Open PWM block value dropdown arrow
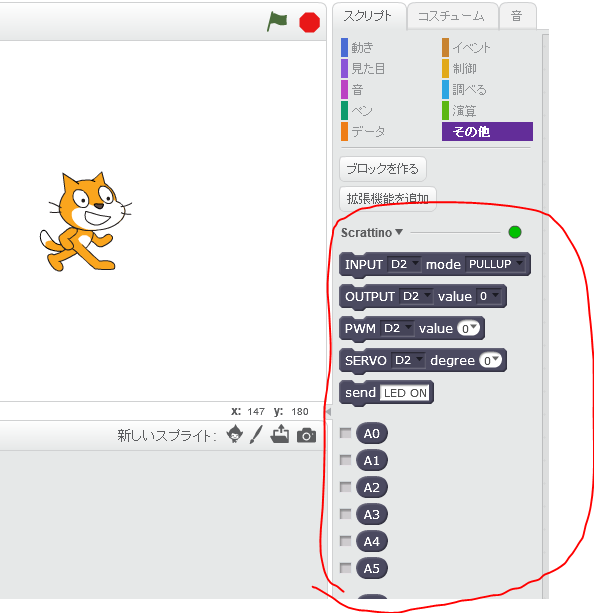This screenshot has height=613, width=594. [x=473, y=326]
